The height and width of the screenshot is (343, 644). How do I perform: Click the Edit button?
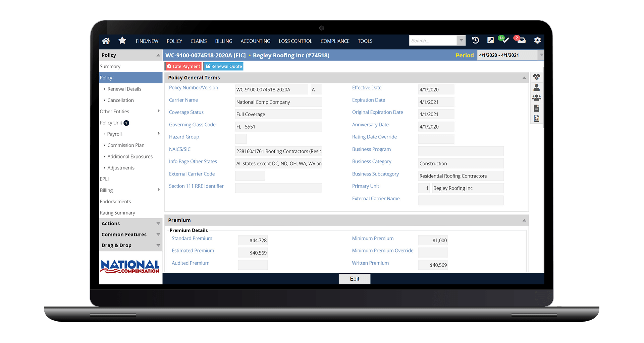click(x=355, y=279)
